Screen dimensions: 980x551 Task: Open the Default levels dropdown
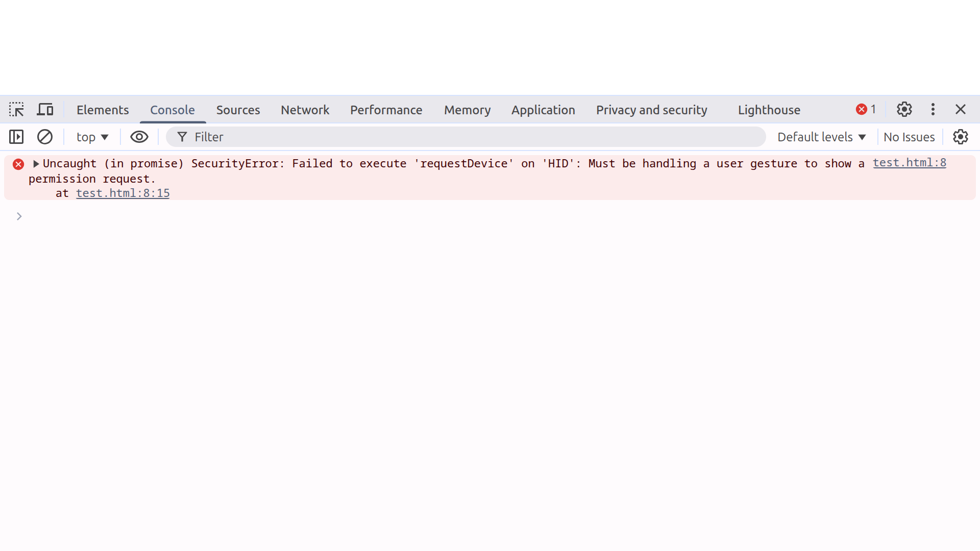821,137
